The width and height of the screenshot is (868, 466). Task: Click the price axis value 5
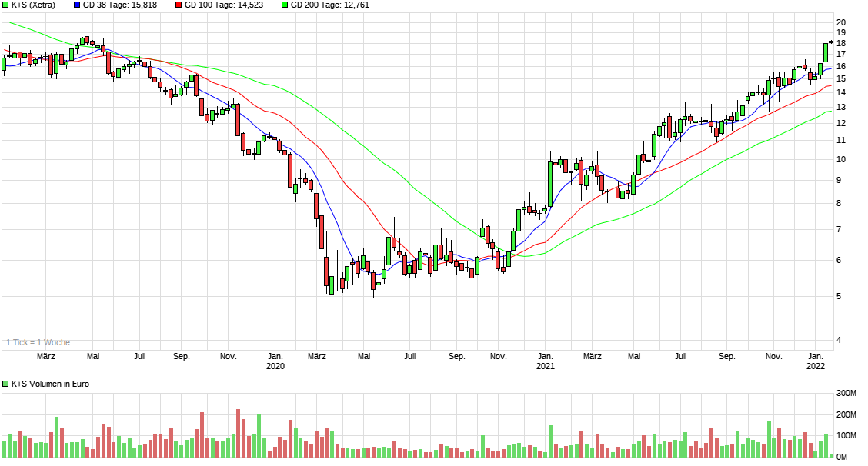839,297
